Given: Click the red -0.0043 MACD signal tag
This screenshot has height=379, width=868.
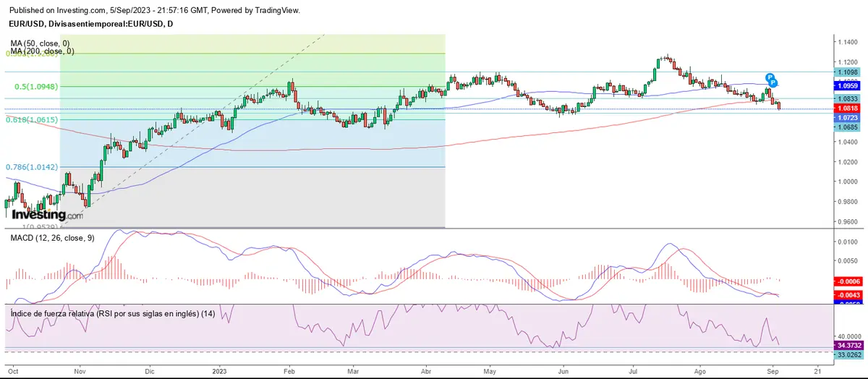Looking at the screenshot, I should click(x=849, y=295).
